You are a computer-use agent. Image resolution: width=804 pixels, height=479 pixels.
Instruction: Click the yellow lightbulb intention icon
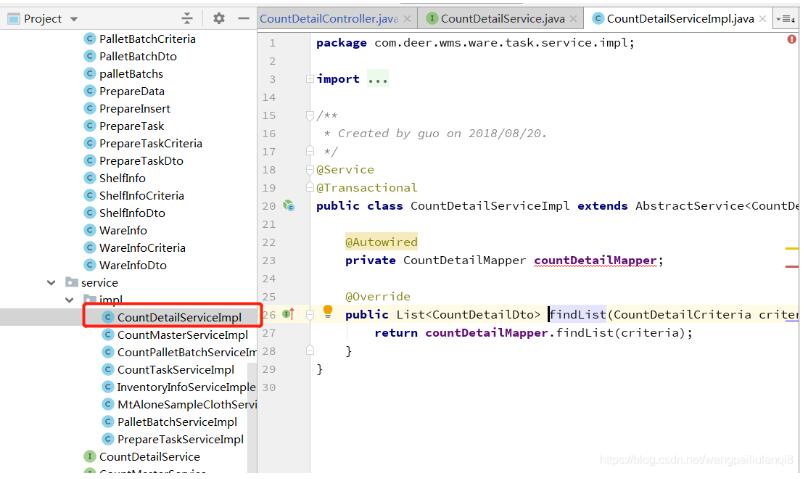327,313
